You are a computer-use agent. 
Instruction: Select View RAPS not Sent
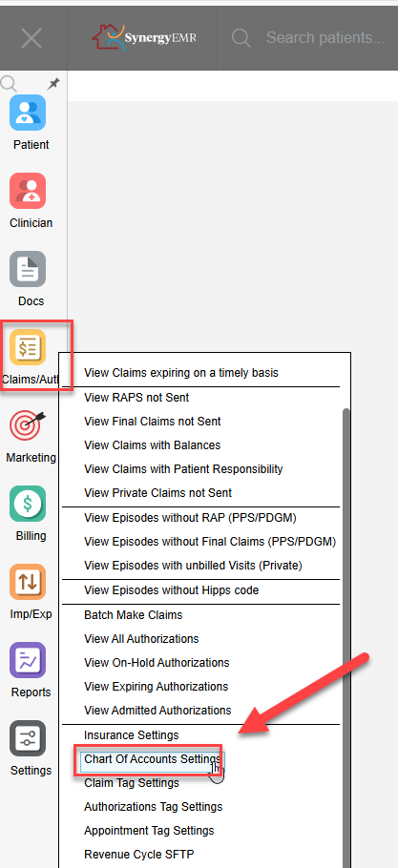tap(136, 398)
